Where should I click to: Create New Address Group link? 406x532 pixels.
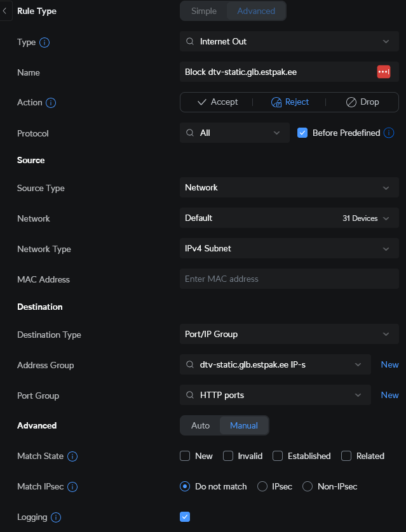click(x=389, y=365)
